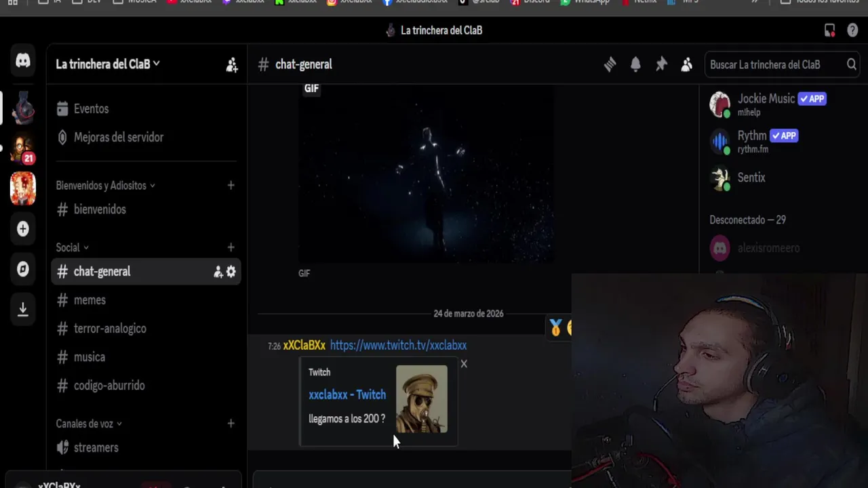Viewport: 868px width, 488px height.
Task: Click the Desconectado — 29 heading
Action: click(x=747, y=220)
